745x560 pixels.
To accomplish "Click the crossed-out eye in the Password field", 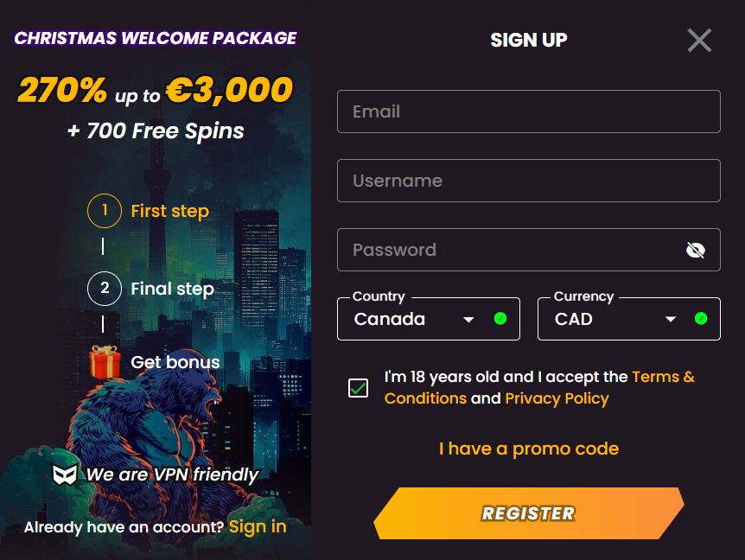I will click(697, 250).
